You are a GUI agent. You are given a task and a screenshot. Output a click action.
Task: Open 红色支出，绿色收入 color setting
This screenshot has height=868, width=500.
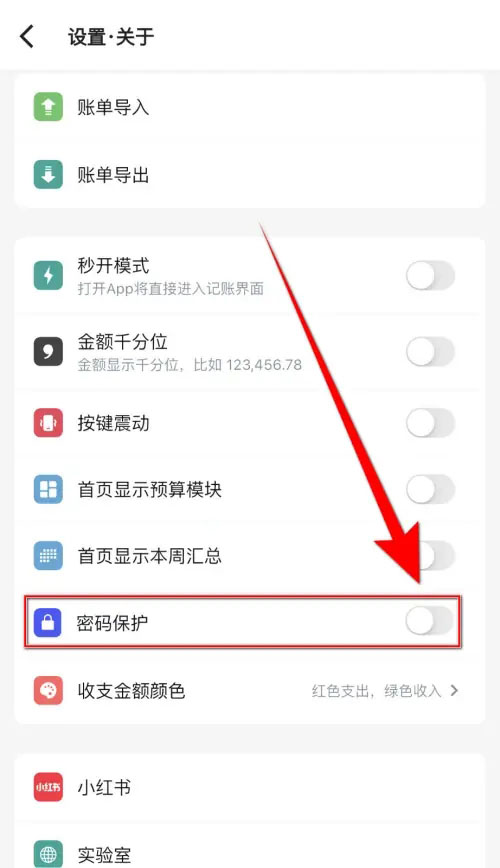click(x=376, y=691)
